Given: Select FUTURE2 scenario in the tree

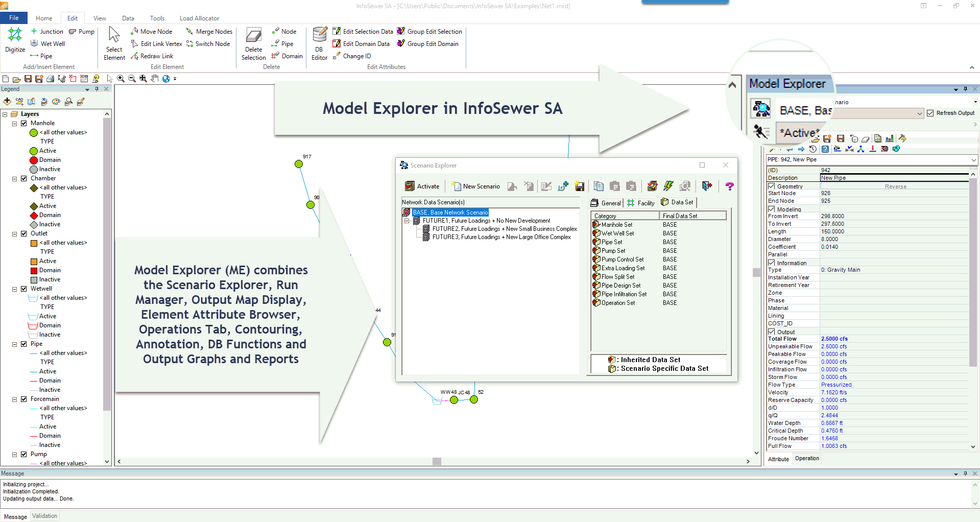Looking at the screenshot, I should 505,229.
